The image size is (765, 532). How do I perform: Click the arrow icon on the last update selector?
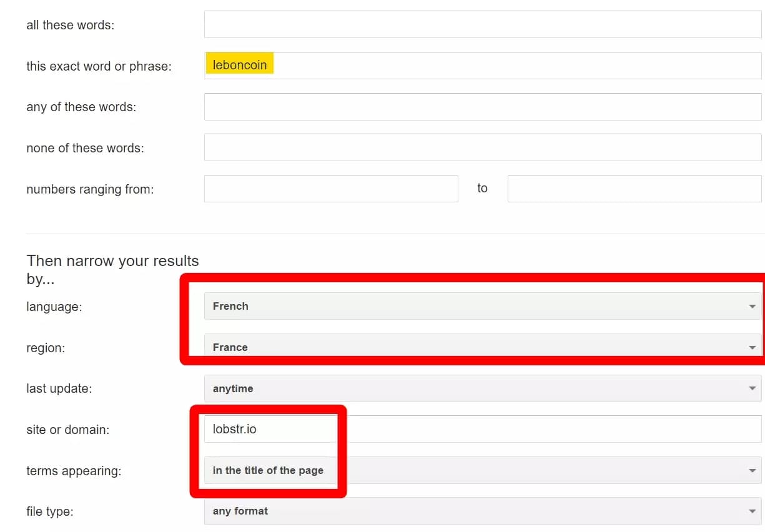point(752,388)
